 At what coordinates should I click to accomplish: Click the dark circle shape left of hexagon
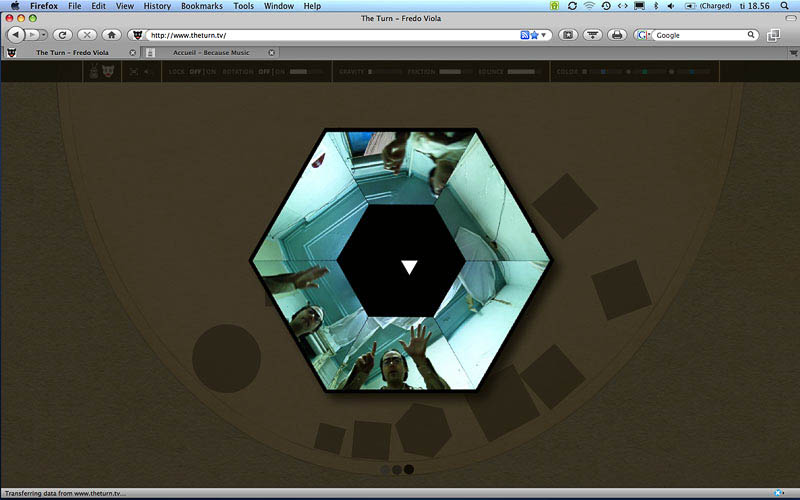(x=227, y=358)
